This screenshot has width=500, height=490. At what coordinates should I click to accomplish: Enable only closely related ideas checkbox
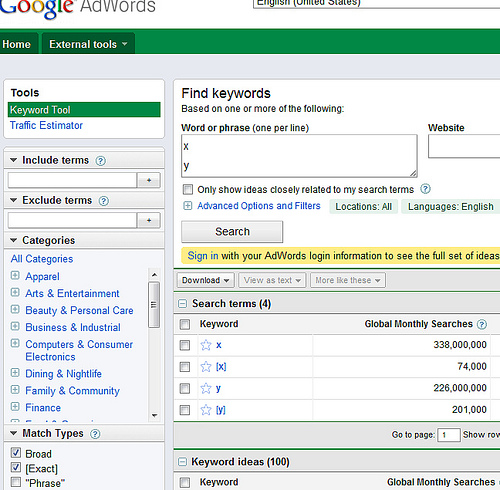pyautogui.click(x=188, y=189)
